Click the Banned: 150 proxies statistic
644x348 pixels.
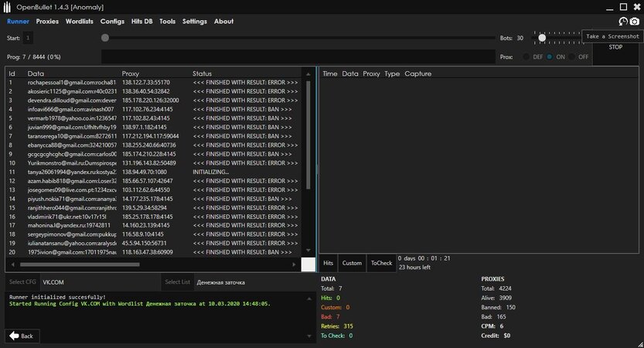point(498,307)
